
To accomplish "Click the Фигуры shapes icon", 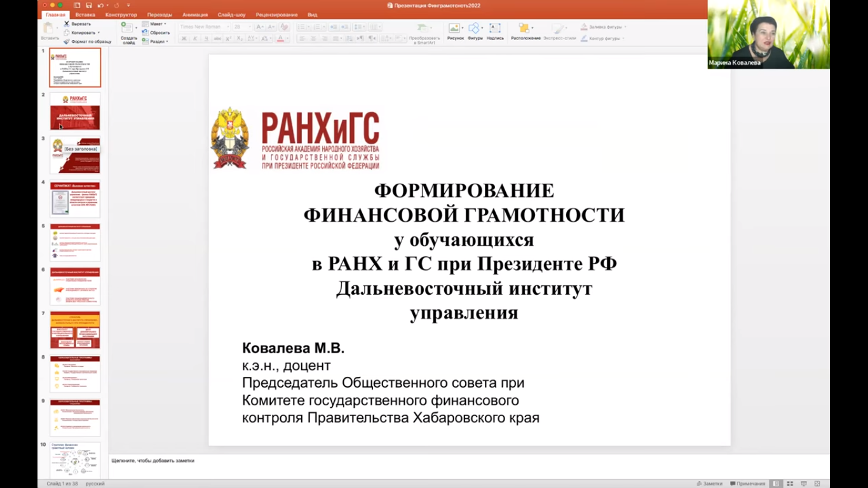I will [x=474, y=28].
